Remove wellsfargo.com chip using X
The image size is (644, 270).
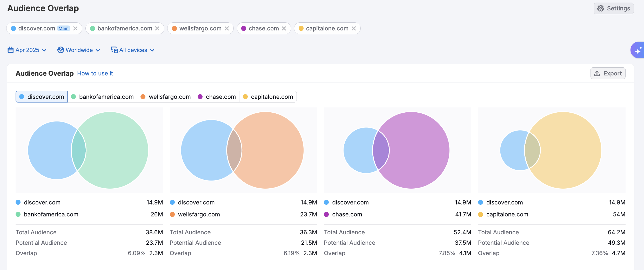pos(227,28)
